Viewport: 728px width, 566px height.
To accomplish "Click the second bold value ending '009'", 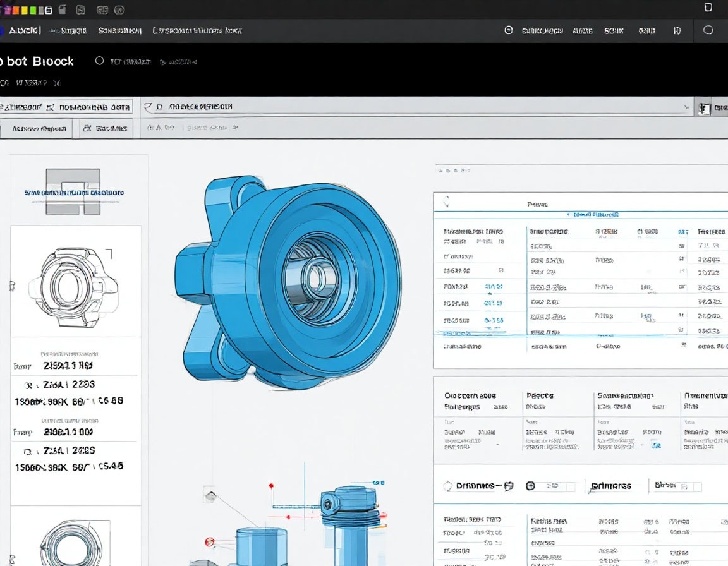I will pos(68,432).
